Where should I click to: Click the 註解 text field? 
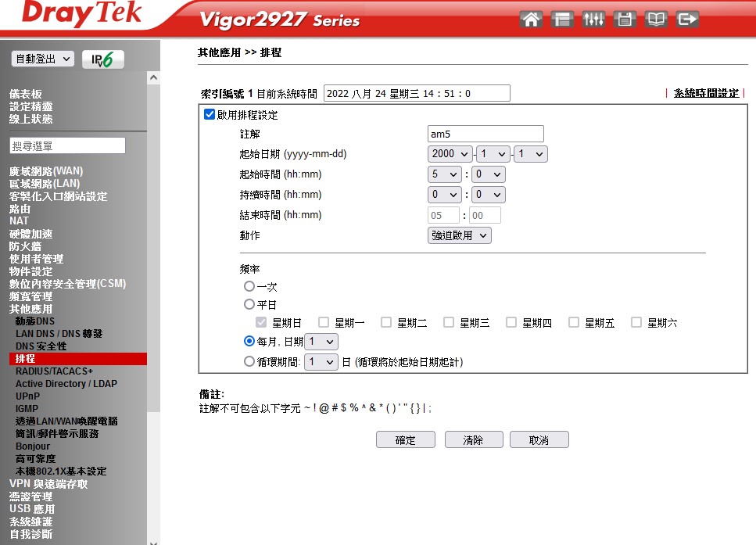485,134
